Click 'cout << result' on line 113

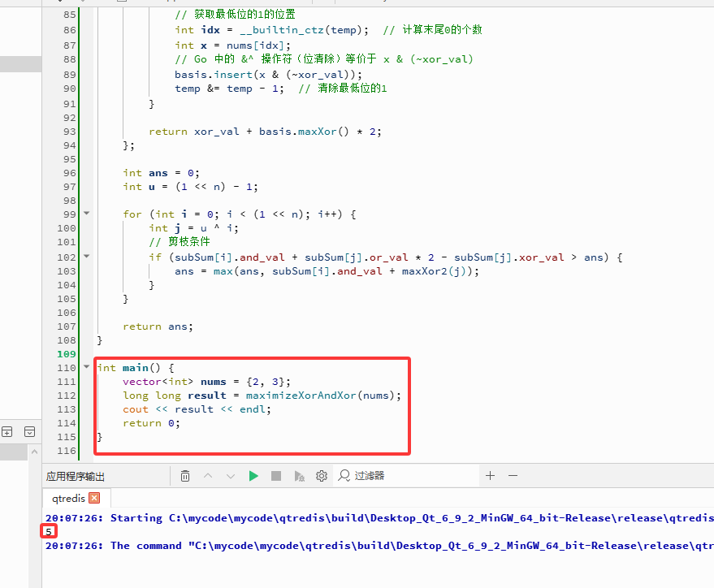tap(168, 409)
